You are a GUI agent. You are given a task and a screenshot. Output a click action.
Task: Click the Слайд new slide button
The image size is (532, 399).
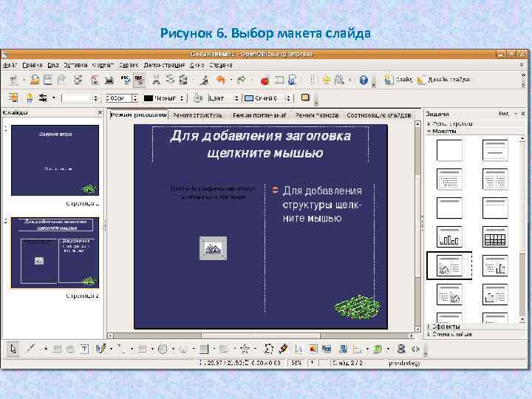tap(398, 80)
